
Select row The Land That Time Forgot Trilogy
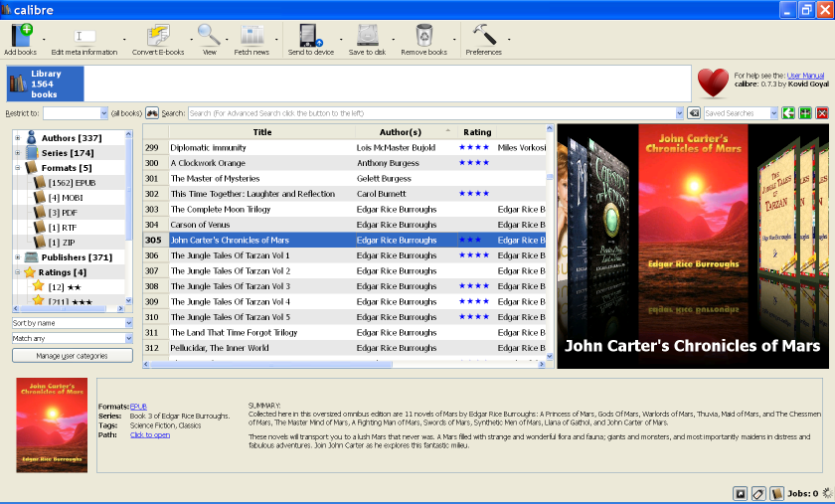click(344, 332)
